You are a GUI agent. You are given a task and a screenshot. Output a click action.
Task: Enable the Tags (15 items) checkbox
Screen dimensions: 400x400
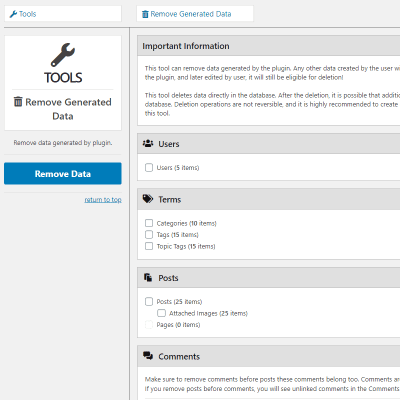click(149, 235)
